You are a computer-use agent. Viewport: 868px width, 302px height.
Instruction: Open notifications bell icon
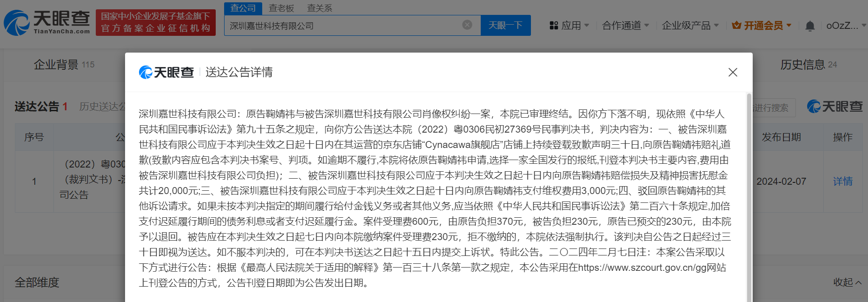coord(810,26)
